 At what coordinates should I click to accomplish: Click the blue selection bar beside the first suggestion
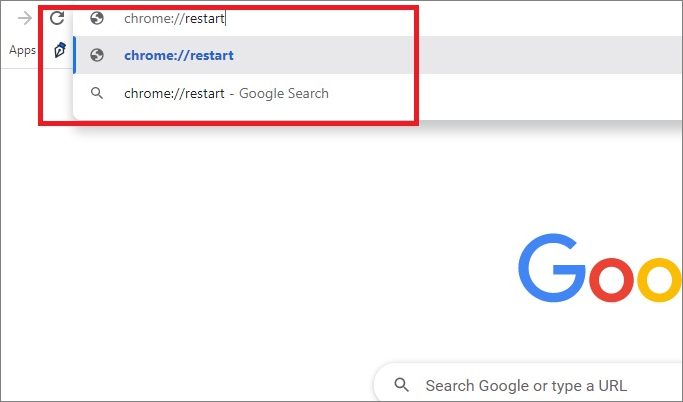pyautogui.click(x=75, y=55)
